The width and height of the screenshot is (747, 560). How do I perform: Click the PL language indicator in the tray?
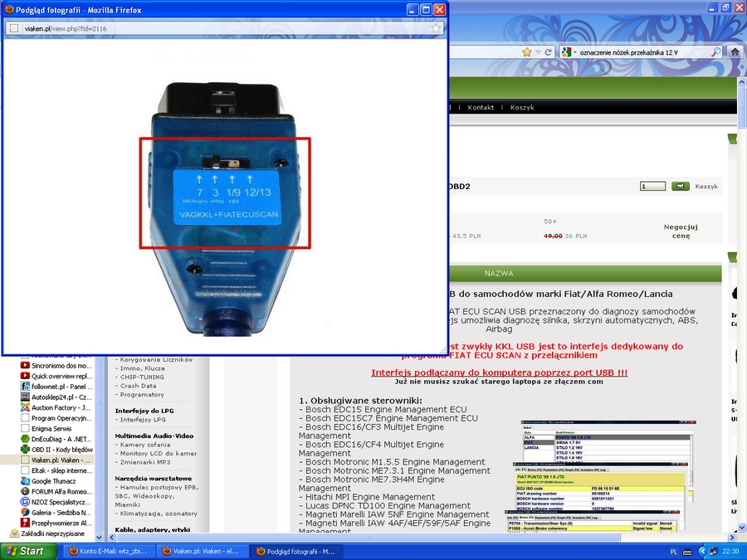coord(673,552)
